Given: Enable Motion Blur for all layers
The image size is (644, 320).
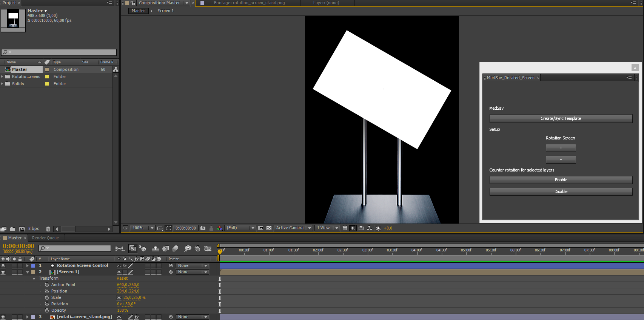Looking at the screenshot, I should pyautogui.click(x=175, y=248).
